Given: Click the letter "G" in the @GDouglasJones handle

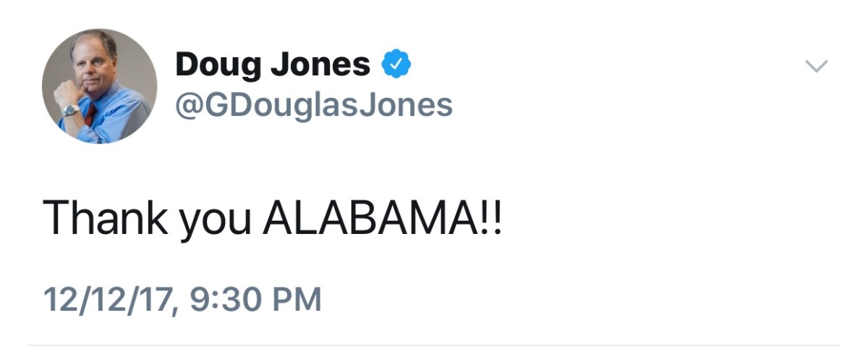Looking at the screenshot, I should click(216, 106).
